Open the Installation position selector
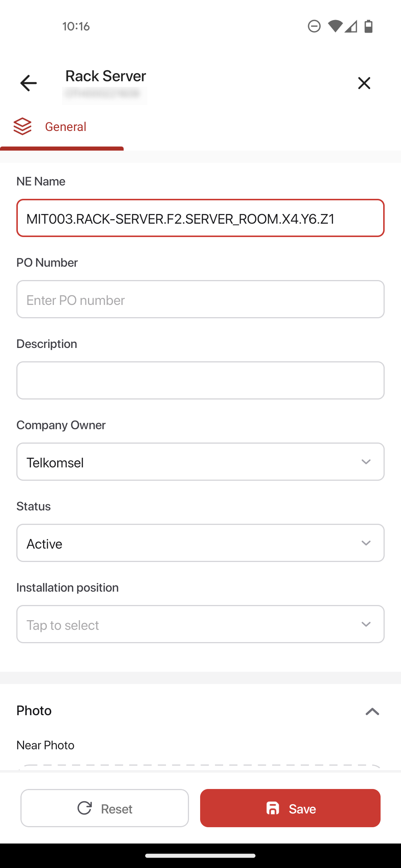This screenshot has width=401, height=868. (200, 624)
